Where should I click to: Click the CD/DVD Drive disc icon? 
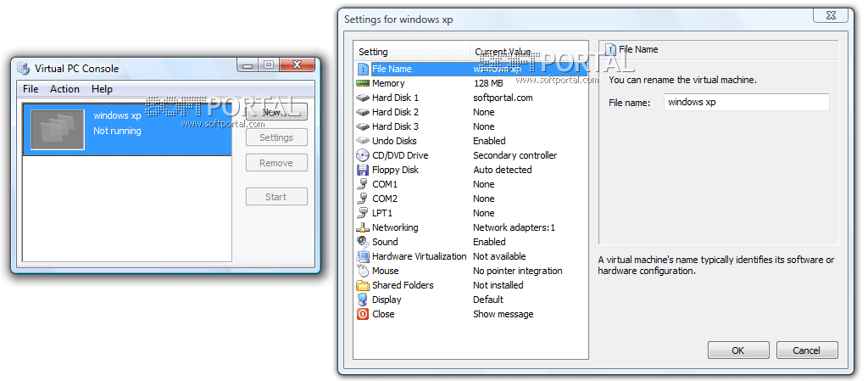363,155
